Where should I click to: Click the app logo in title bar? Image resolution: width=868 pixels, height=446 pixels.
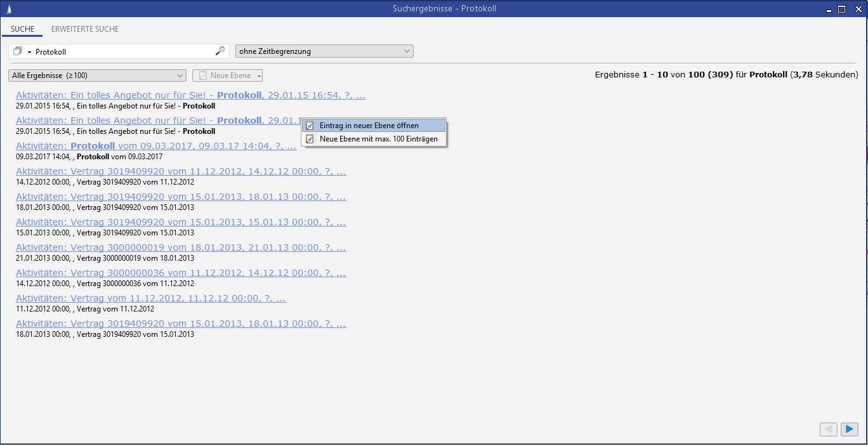tap(8, 9)
